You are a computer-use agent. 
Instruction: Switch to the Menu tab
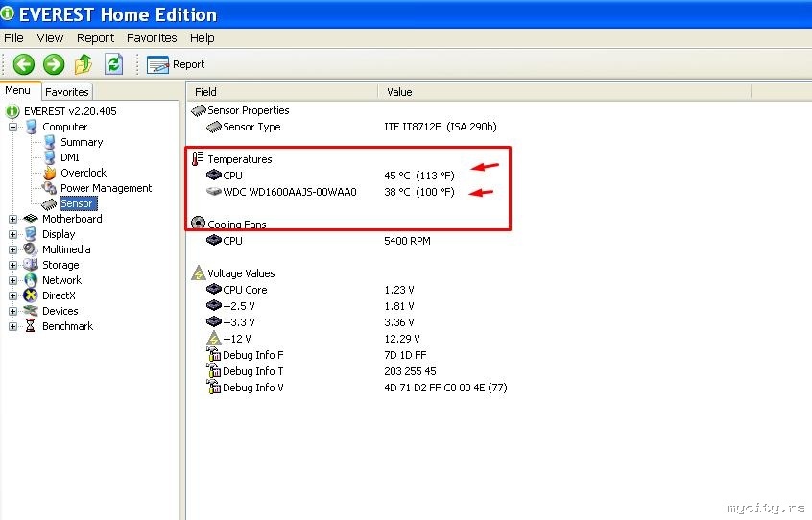(x=19, y=90)
